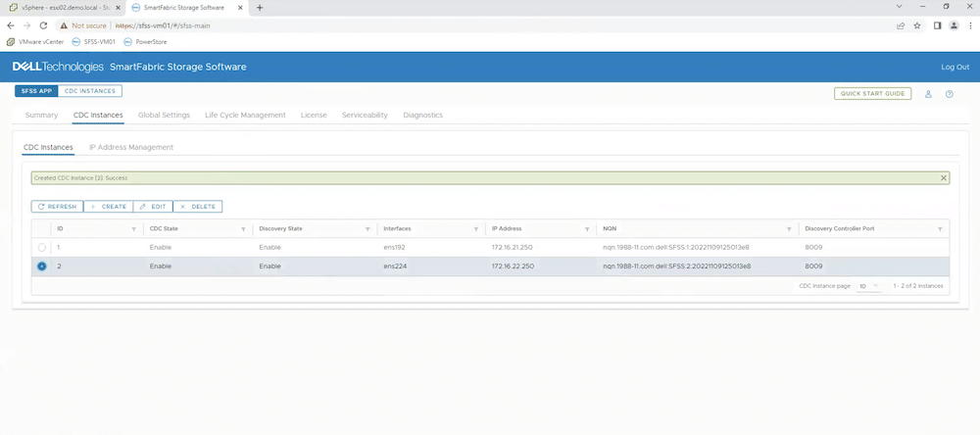The image size is (980, 435).
Task: Click IP address 172.16.22.250
Action: tap(513, 266)
